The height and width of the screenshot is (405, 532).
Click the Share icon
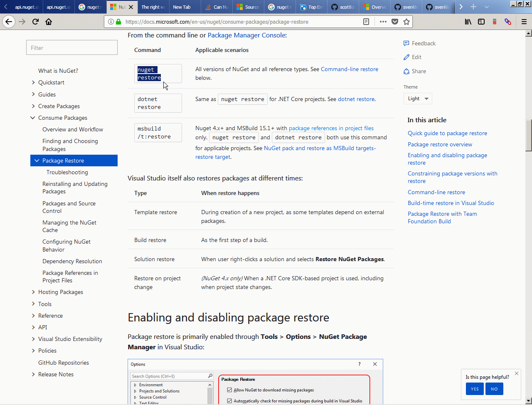click(x=406, y=71)
